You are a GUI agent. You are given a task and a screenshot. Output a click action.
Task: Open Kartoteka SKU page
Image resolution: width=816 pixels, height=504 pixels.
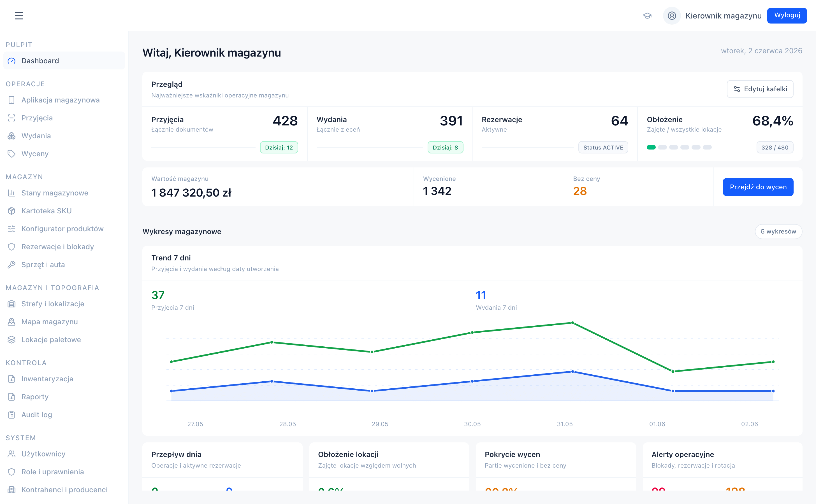[64, 211]
